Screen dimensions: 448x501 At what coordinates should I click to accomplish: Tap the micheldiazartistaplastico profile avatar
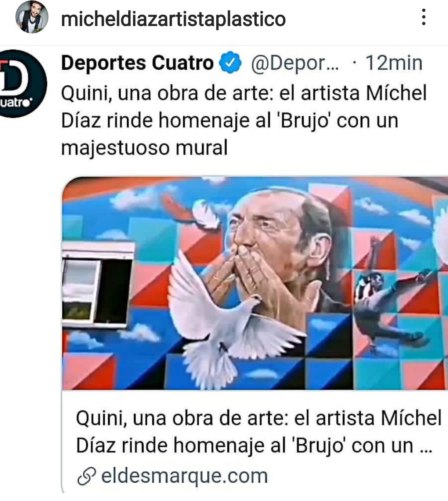32,17
